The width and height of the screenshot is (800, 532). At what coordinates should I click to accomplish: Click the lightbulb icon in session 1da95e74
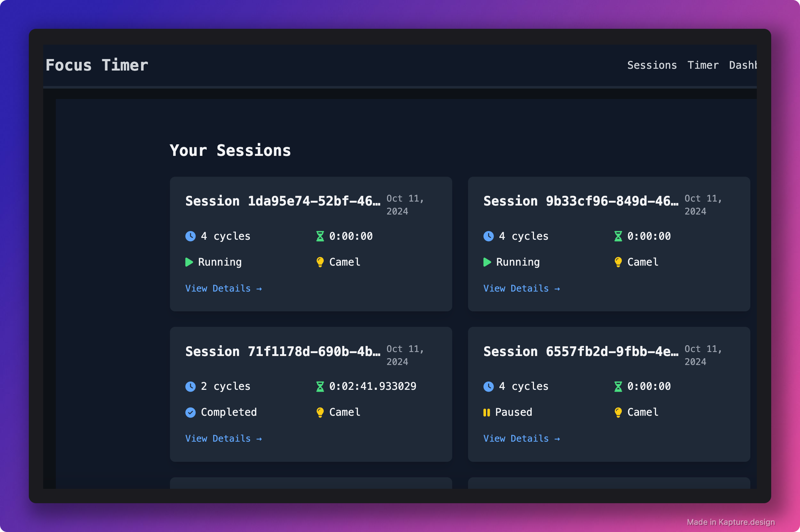(x=320, y=262)
